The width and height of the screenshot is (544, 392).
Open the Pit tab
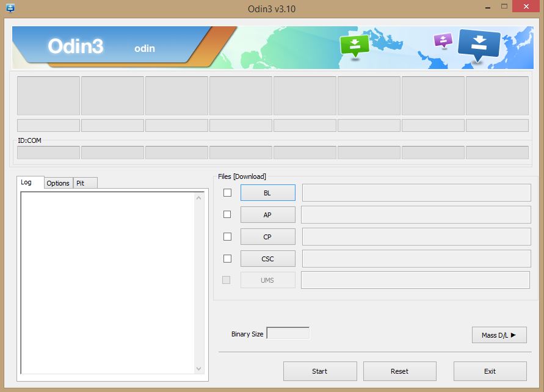[85, 183]
